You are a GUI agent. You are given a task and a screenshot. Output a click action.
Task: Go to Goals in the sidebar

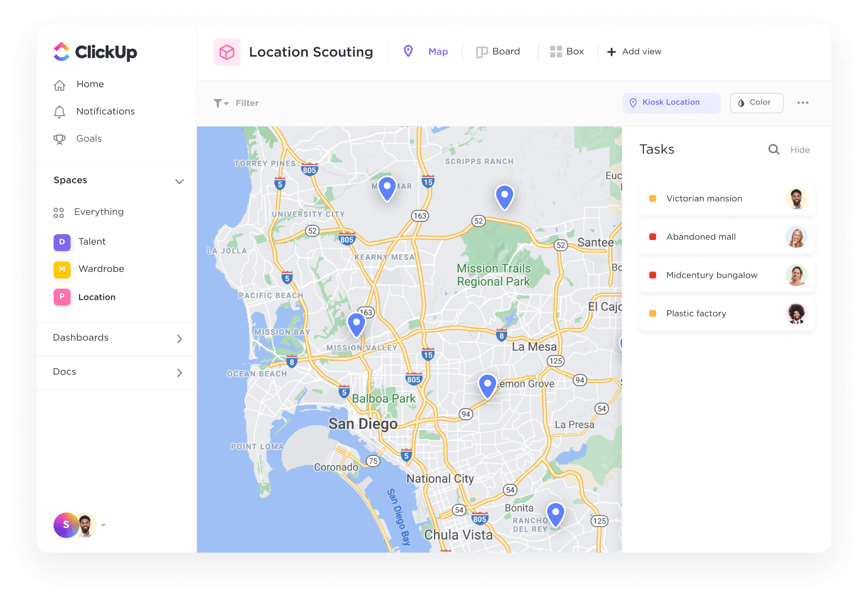point(89,139)
